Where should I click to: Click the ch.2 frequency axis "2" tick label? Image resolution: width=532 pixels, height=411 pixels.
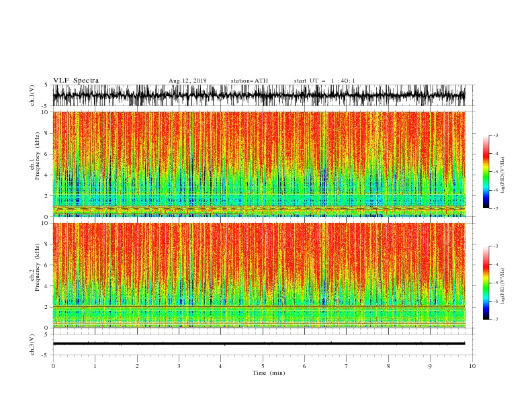pyautogui.click(x=47, y=307)
